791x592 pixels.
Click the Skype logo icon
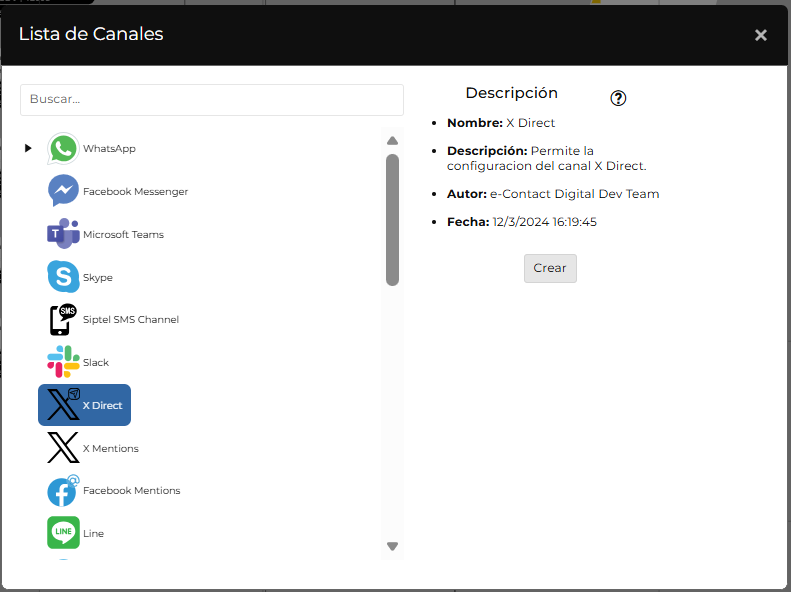[x=63, y=277]
